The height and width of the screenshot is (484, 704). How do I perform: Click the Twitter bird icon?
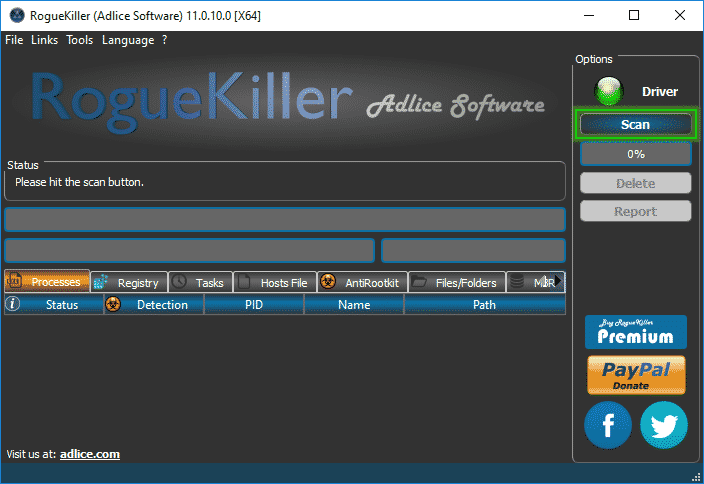point(664,425)
